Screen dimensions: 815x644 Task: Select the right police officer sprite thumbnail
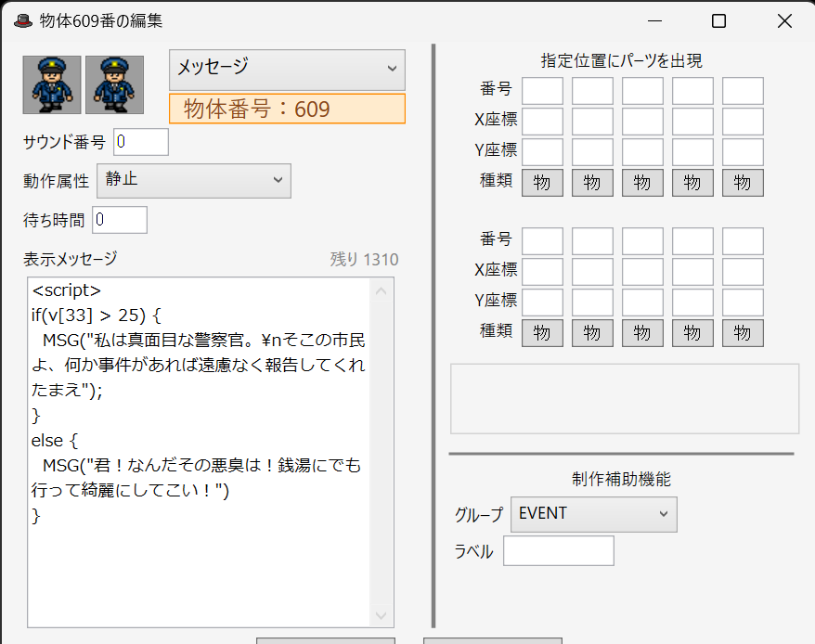click(x=114, y=84)
